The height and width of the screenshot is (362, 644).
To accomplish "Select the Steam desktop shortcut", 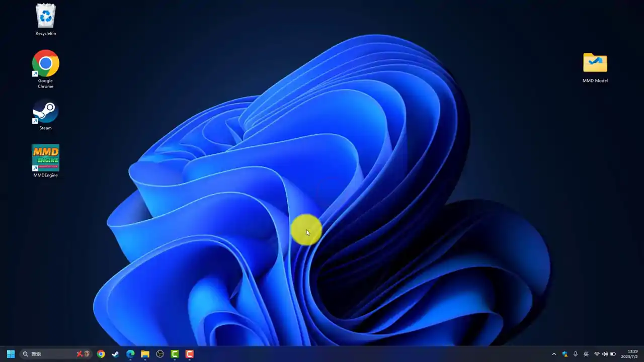I will click(x=45, y=116).
